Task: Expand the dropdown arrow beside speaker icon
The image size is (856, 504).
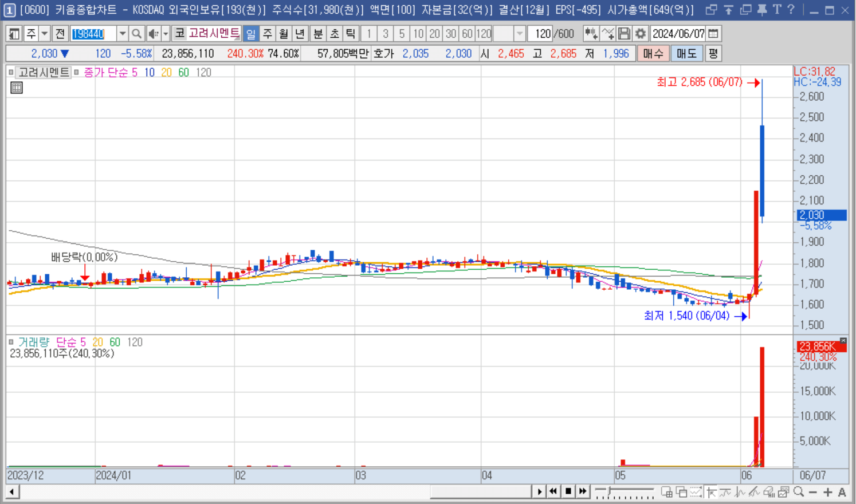Action: click(166, 34)
